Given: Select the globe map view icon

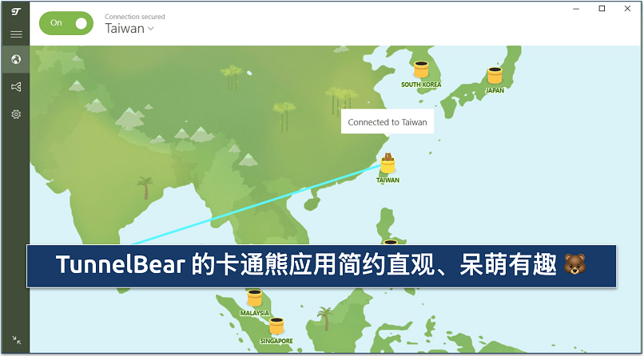Looking at the screenshot, I should [16, 60].
